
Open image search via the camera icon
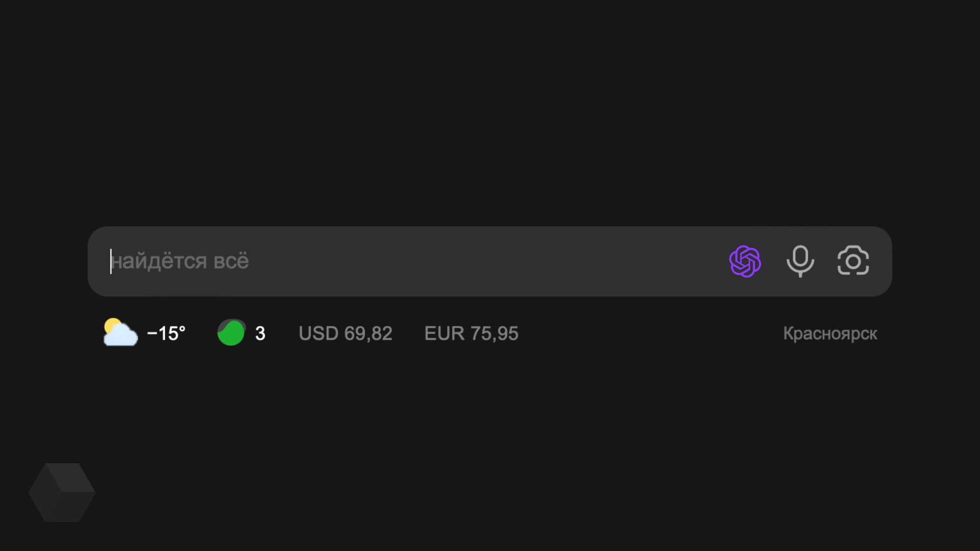tap(853, 261)
